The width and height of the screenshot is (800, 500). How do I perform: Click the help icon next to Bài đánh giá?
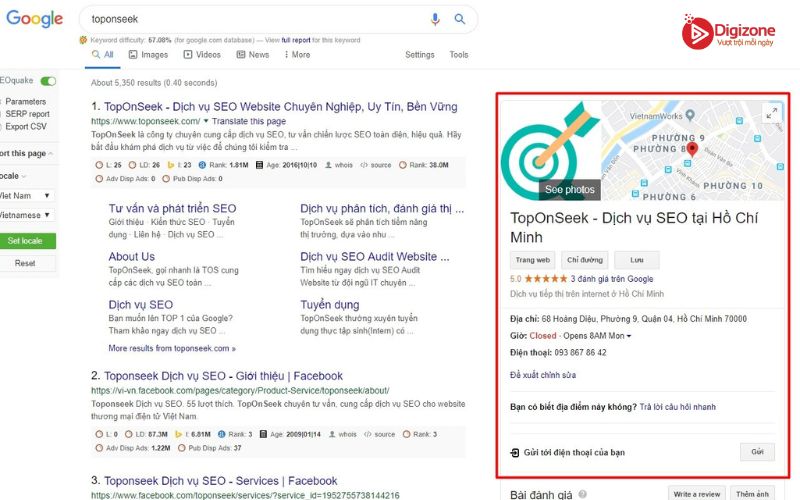pyautogui.click(x=583, y=494)
